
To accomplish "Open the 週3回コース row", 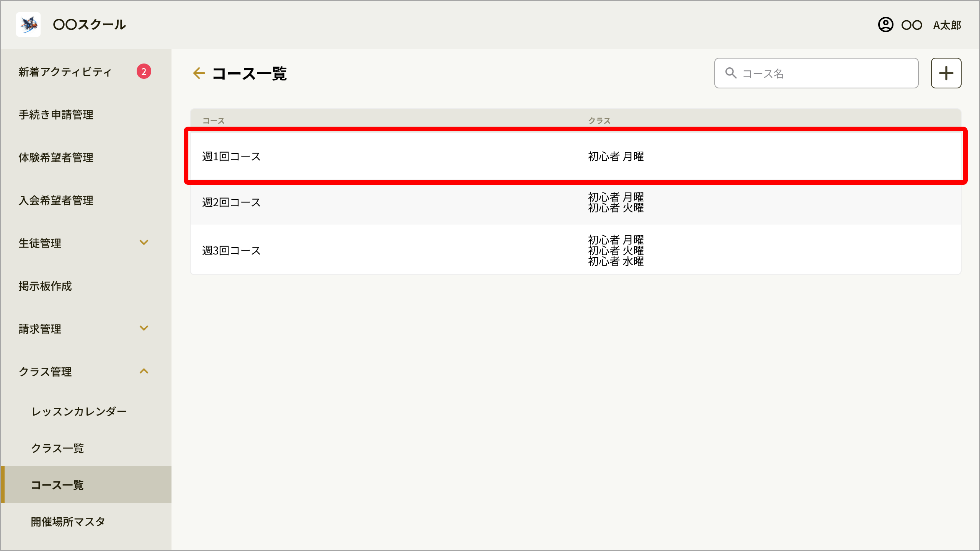I will pos(576,250).
